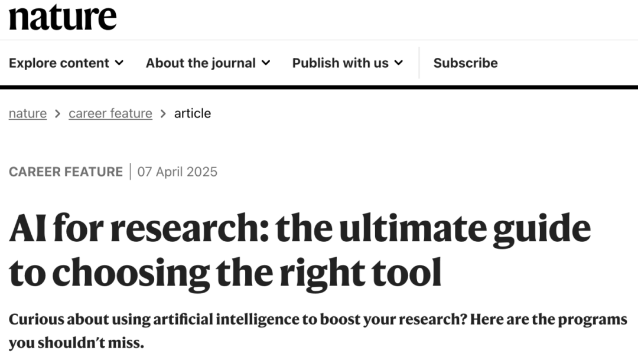Click the CAREER FEATURE section label

point(66,172)
